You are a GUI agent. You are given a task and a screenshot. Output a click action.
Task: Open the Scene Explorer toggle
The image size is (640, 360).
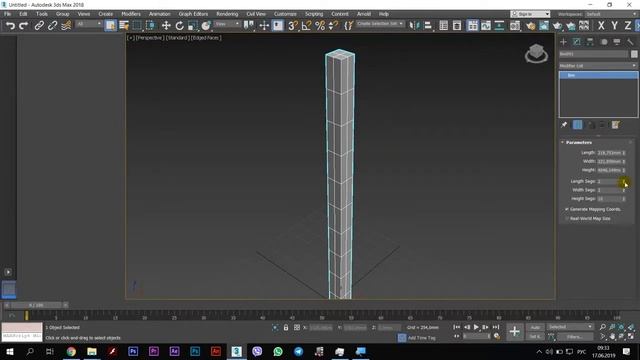point(444,26)
